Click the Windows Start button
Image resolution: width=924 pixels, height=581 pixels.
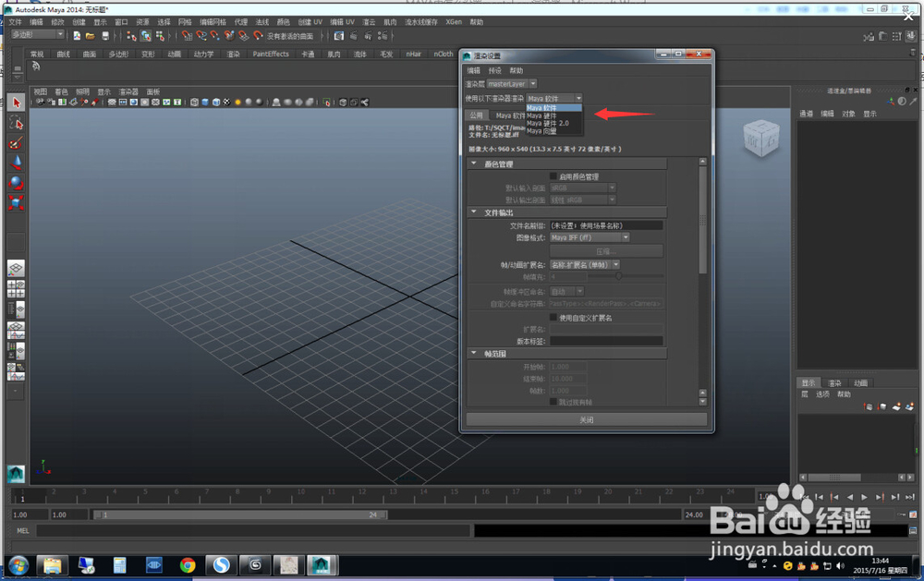pyautogui.click(x=18, y=565)
